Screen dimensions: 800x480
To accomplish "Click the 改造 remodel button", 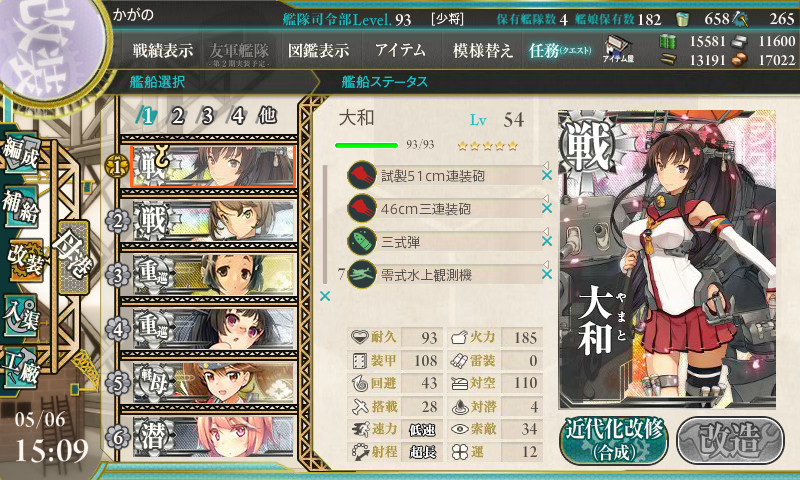I will pos(730,440).
